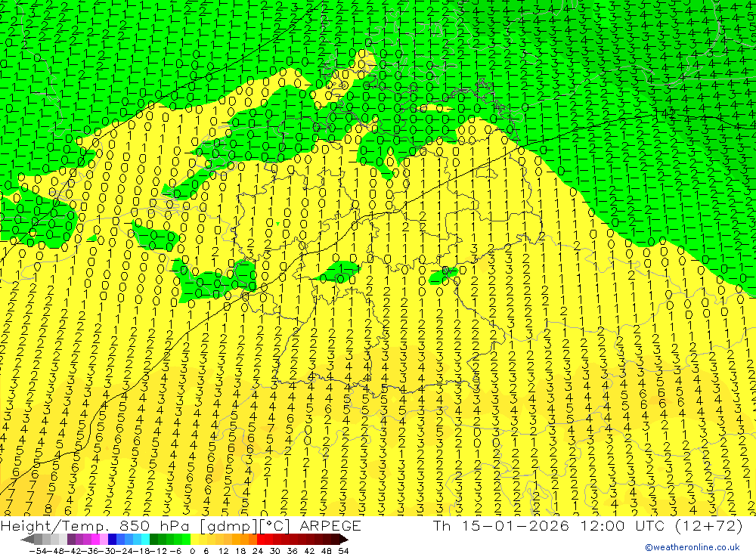Click the 'Th 15-01-2026 12:00 UTC' timestamp
Viewport: 756px width, 554px height.
549,525
